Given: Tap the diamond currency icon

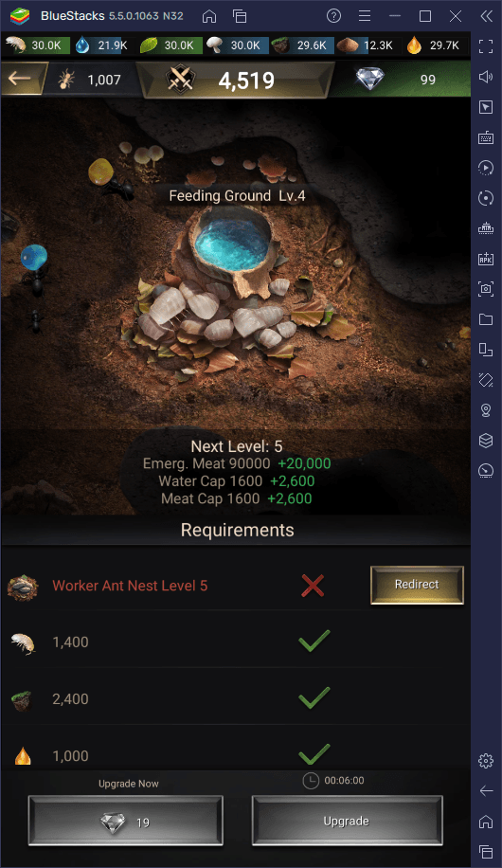Looking at the screenshot, I should 369,79.
